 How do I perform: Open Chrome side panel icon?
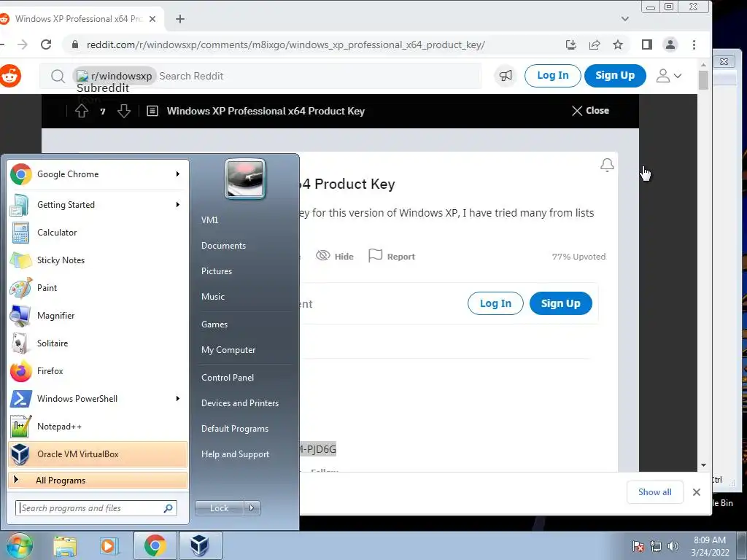[x=646, y=44]
